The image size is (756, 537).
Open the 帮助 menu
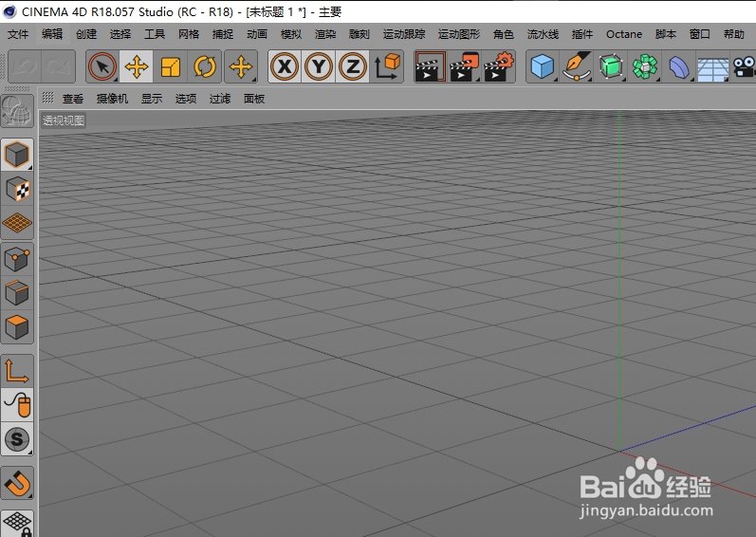click(x=734, y=34)
